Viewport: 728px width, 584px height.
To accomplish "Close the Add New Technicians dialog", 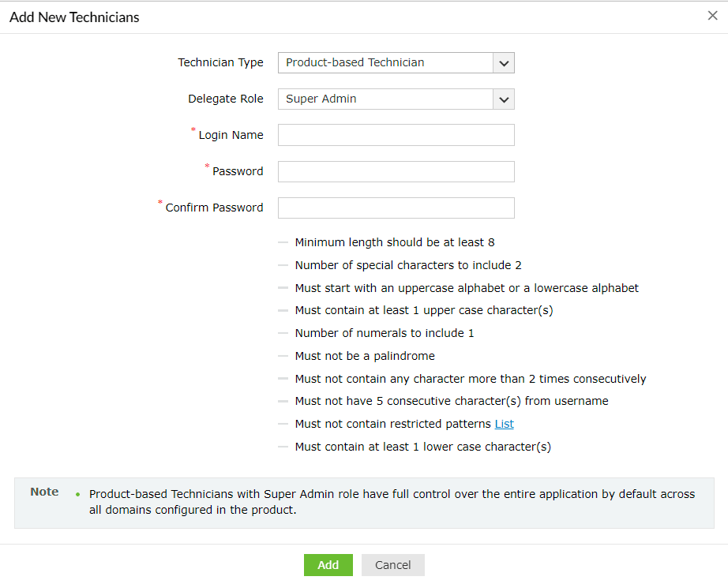I will point(712,15).
